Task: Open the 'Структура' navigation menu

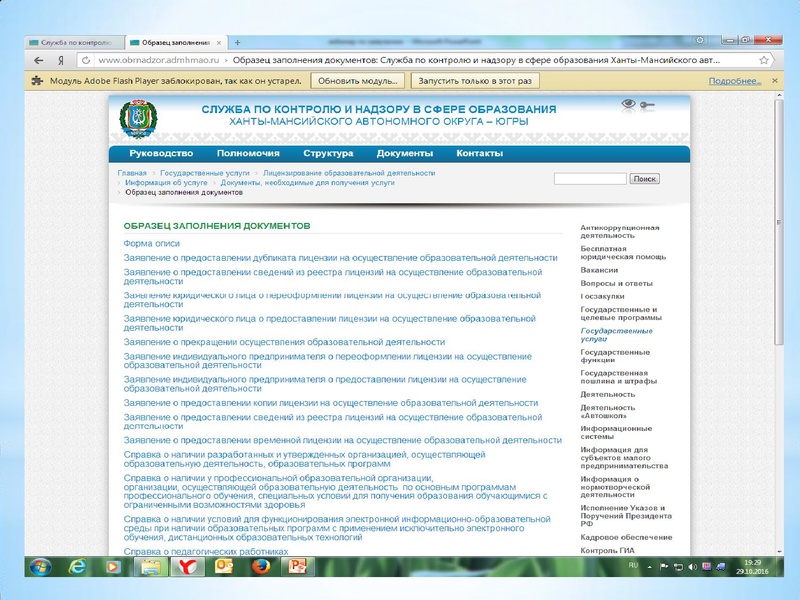Action: click(328, 154)
